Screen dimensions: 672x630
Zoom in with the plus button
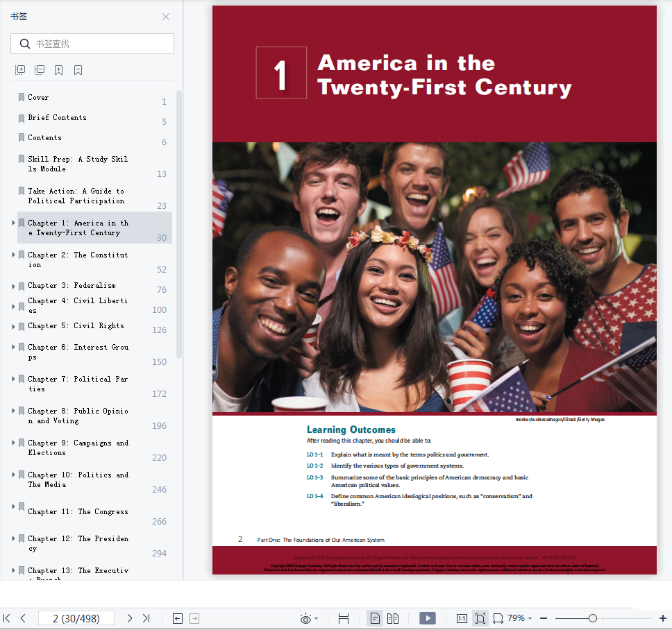[x=662, y=618]
